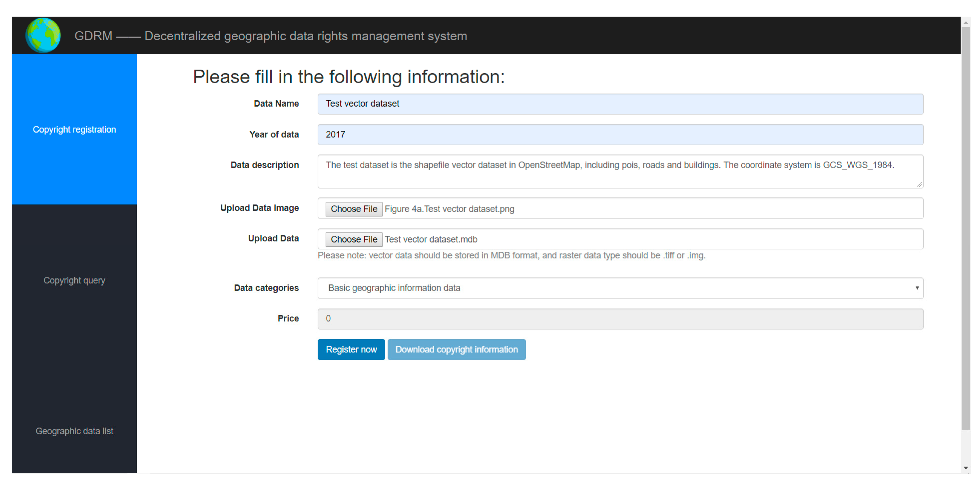Viewport: 980px width, 486px height.
Task: Click into the Year of data field
Action: tap(620, 134)
